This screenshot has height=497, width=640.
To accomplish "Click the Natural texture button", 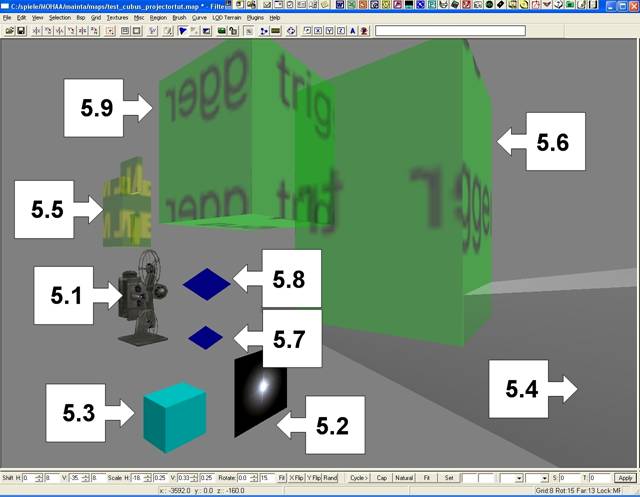I will pyautogui.click(x=404, y=478).
